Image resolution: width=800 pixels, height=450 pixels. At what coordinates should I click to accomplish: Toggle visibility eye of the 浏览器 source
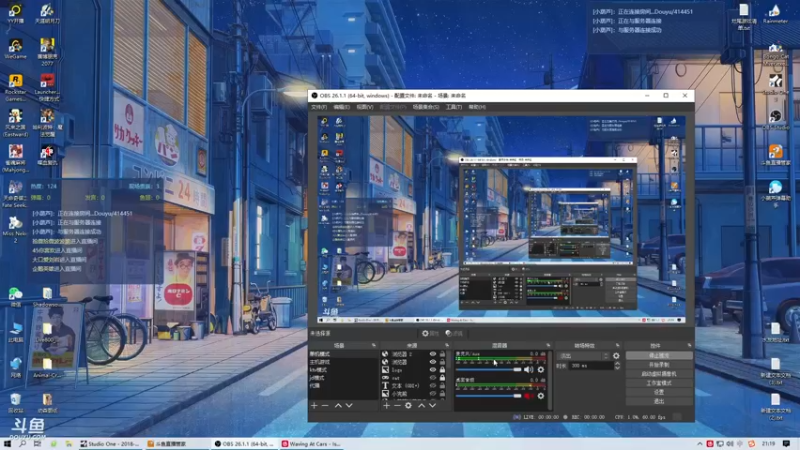click(433, 362)
